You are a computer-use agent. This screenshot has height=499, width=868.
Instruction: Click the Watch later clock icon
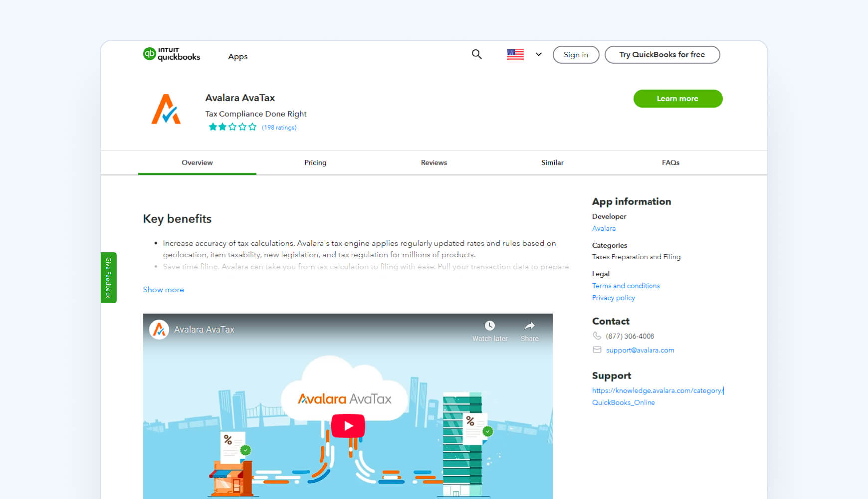[x=490, y=326]
